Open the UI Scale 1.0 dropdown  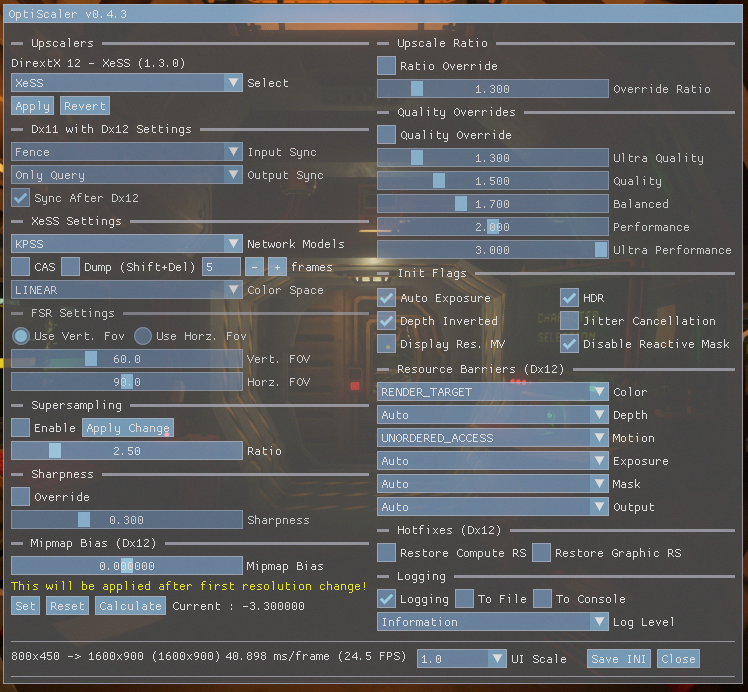coord(461,659)
